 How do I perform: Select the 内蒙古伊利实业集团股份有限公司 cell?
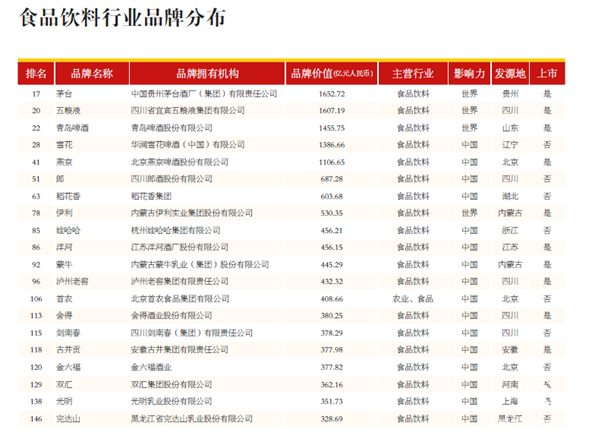point(192,213)
